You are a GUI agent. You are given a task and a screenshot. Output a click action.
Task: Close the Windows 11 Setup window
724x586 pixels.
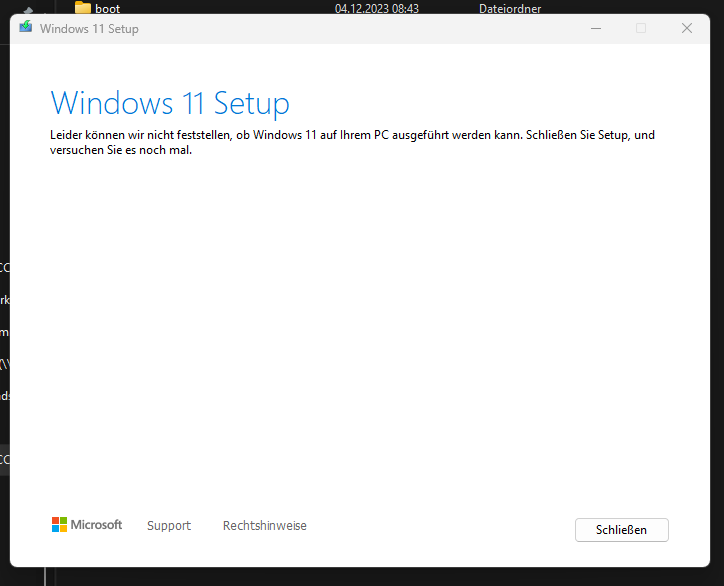coord(687,29)
